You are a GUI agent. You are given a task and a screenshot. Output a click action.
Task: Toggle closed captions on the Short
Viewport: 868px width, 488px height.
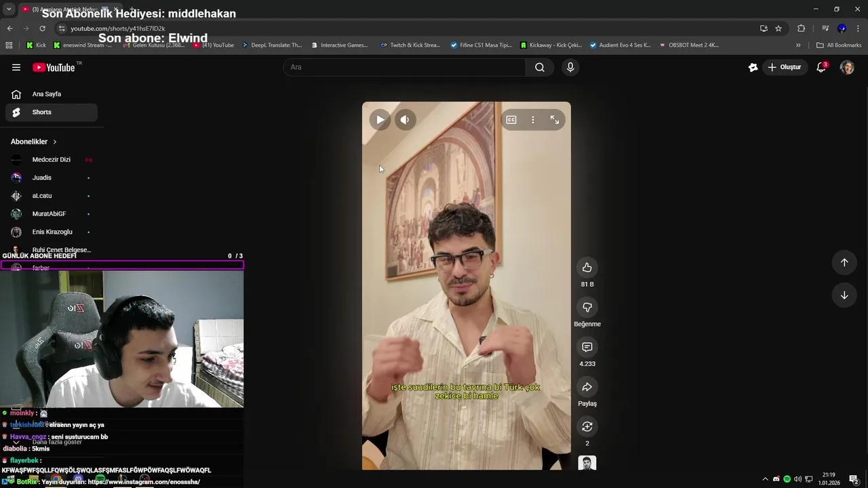[511, 120]
